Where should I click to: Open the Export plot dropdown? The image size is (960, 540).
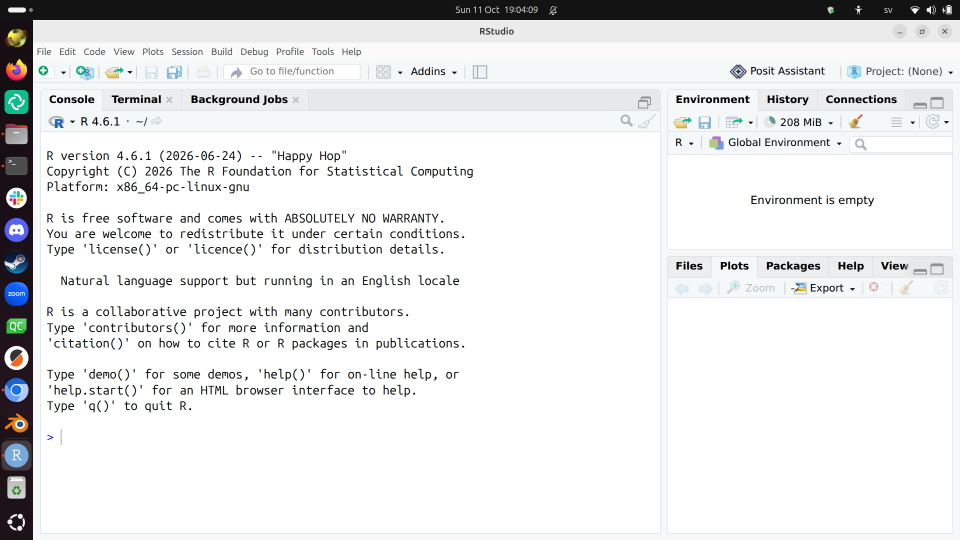pos(823,288)
